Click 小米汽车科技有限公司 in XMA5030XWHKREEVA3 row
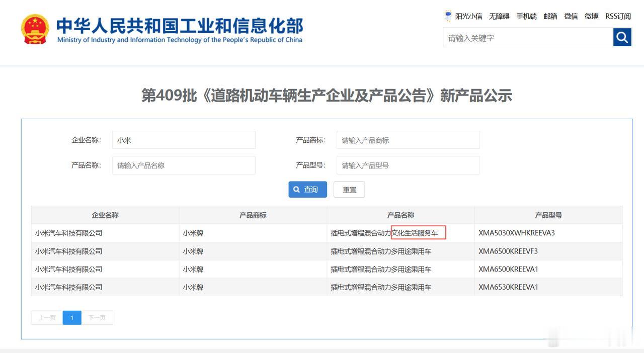 (68, 233)
